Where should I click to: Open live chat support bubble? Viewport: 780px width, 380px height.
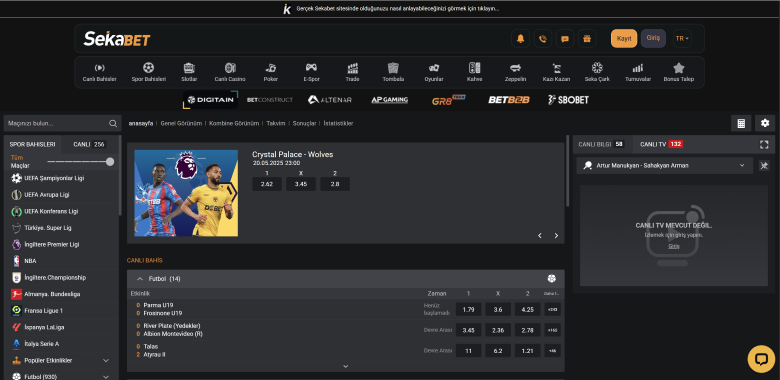coord(761,359)
